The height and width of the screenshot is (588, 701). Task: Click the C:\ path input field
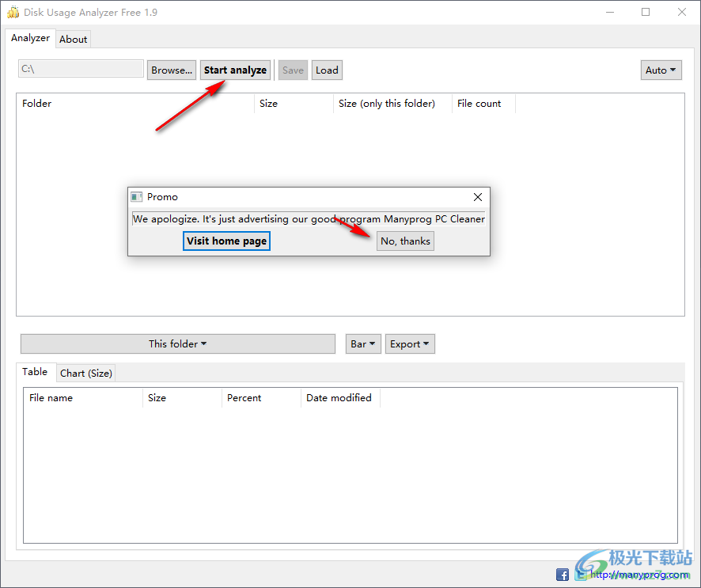tap(81, 69)
